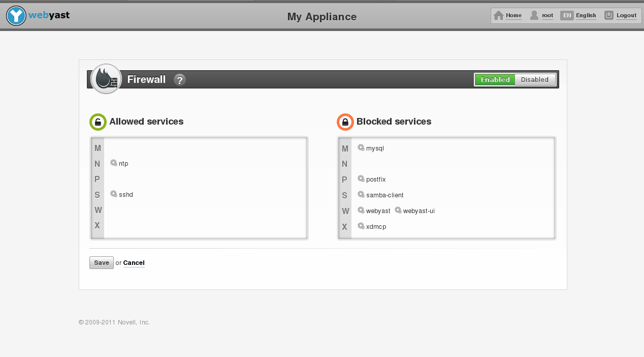Click the Cancel link
The image size is (644, 357).
coord(134,262)
